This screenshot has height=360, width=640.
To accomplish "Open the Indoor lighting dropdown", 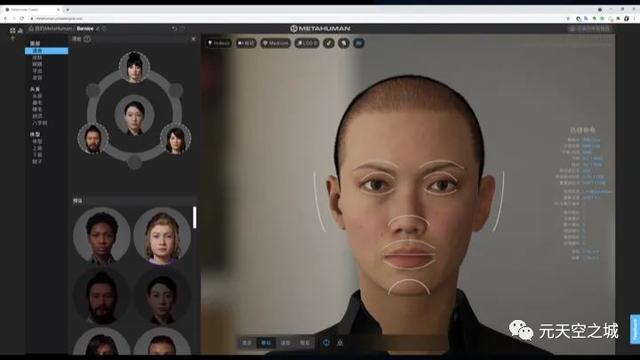I will tap(219, 43).
